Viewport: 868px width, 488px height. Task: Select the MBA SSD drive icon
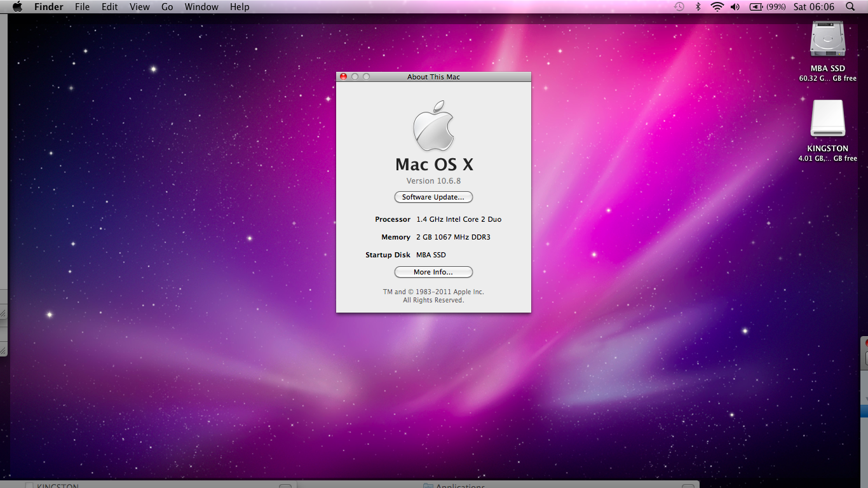828,39
